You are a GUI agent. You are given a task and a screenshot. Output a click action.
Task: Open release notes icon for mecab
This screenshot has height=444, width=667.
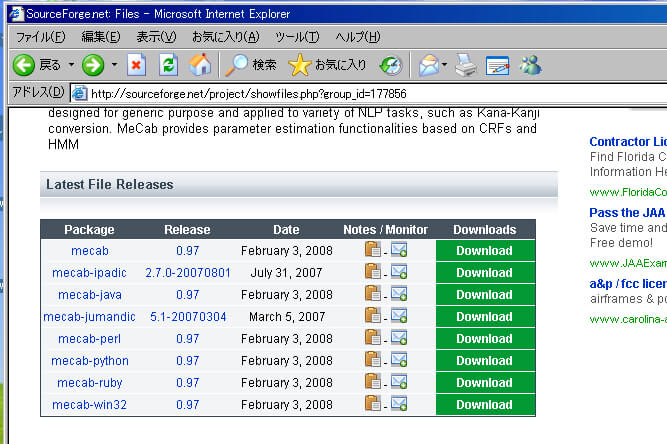[x=373, y=250]
